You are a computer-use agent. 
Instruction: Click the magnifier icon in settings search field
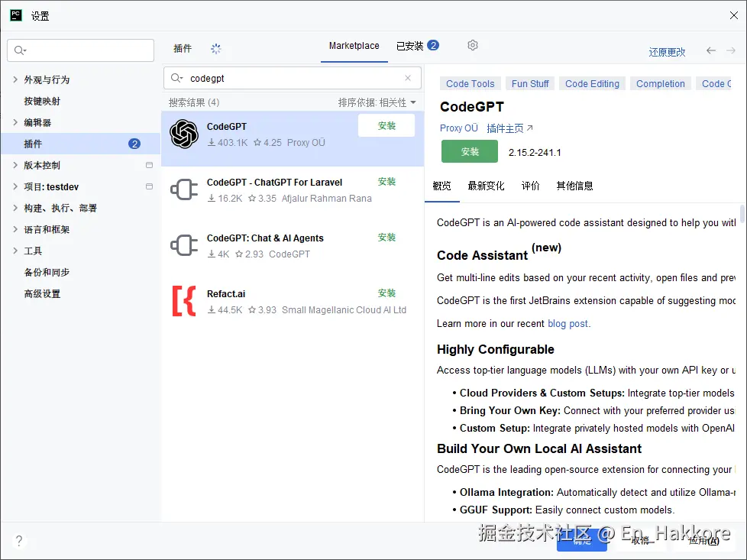20,50
